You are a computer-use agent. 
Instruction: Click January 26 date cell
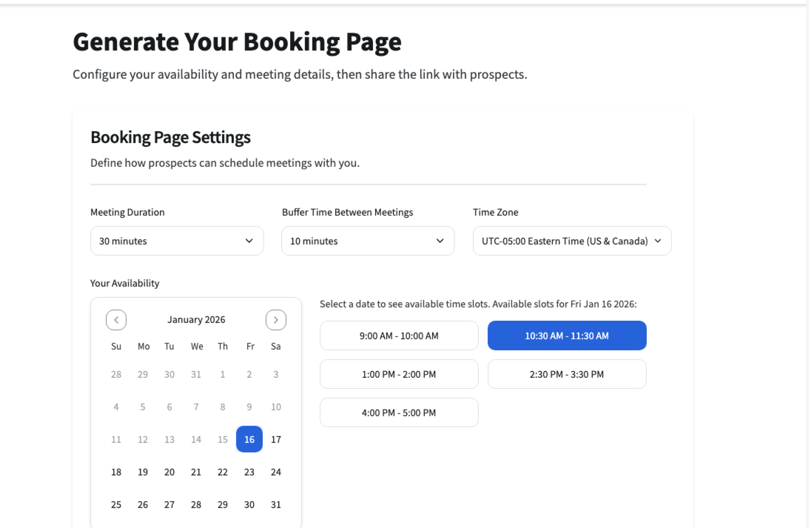point(143,504)
